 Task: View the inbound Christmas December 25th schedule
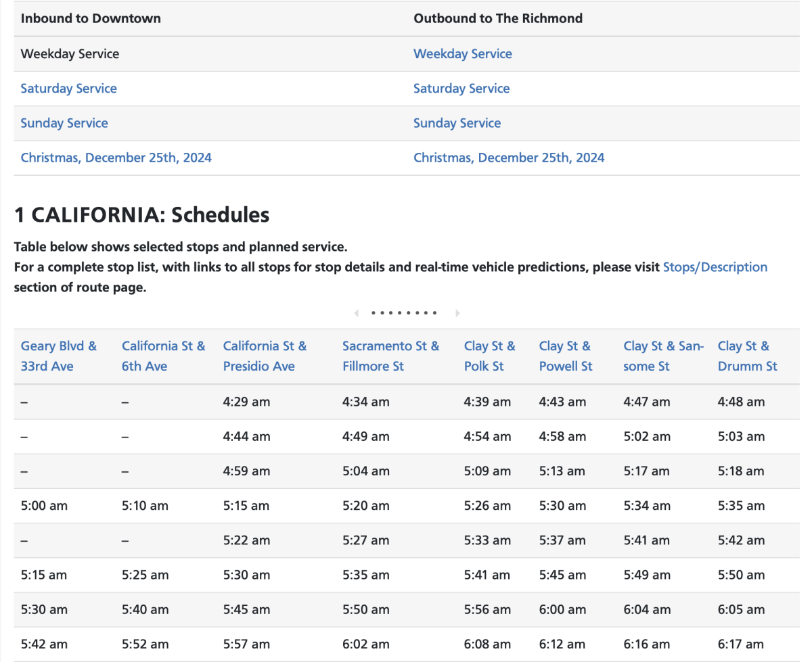coord(116,157)
